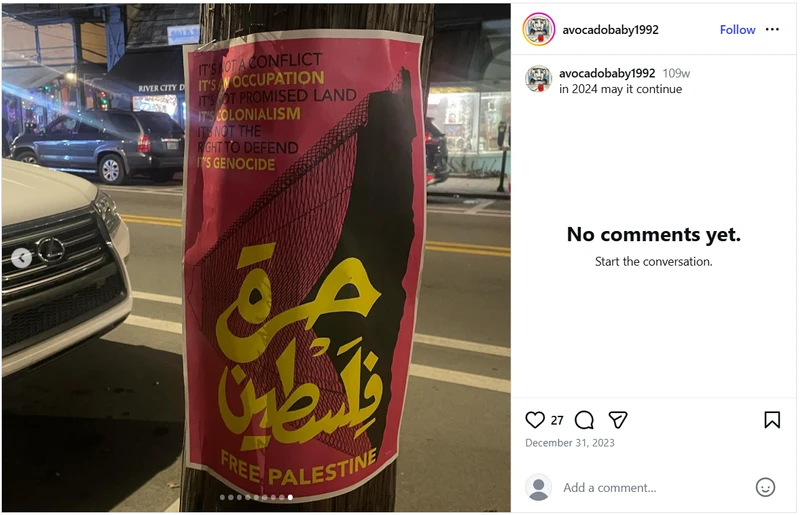
Task: Click the 109w timestamp
Action: 676,73
